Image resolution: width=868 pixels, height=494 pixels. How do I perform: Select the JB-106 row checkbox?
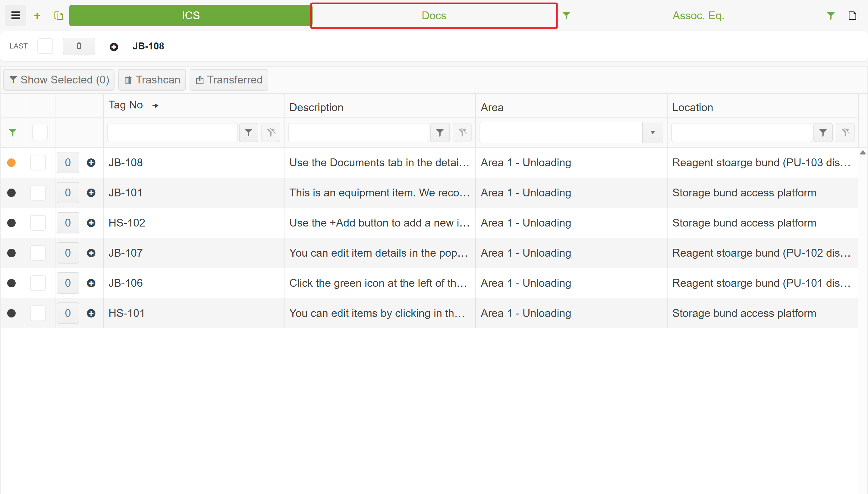click(x=38, y=283)
